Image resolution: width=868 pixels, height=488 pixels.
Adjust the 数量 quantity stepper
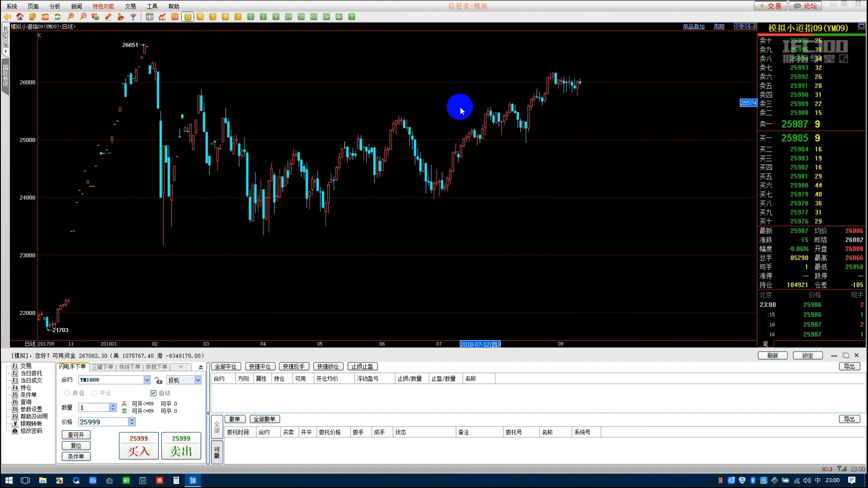pos(113,408)
